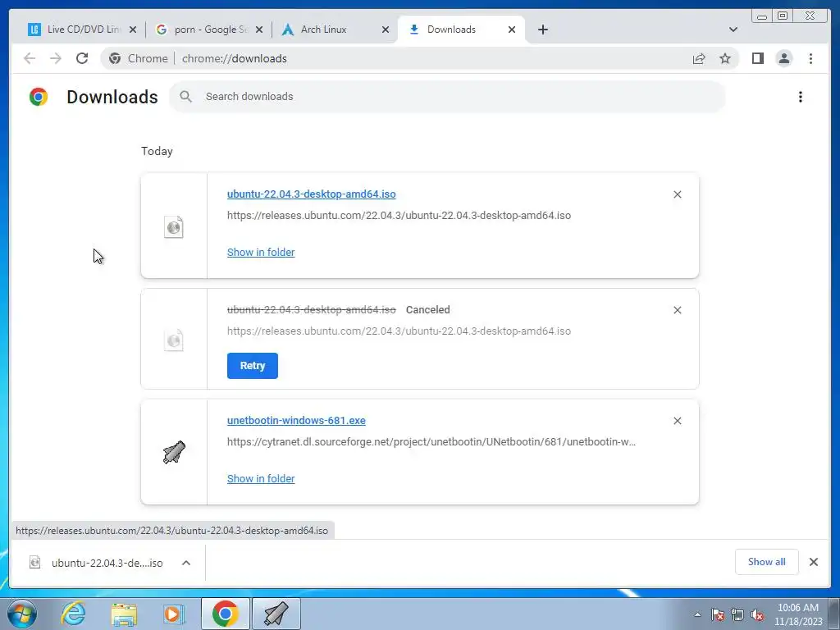Close the Live CD/DVD Linux tab
The image size is (840, 630).
[x=133, y=30]
